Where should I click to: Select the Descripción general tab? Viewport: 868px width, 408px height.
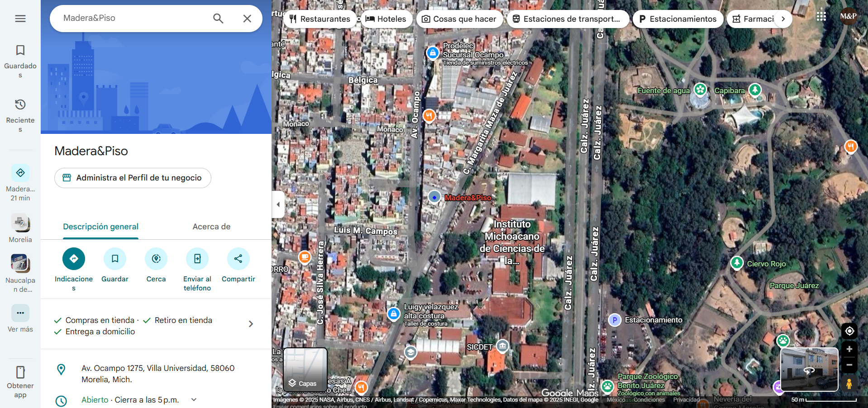(100, 227)
